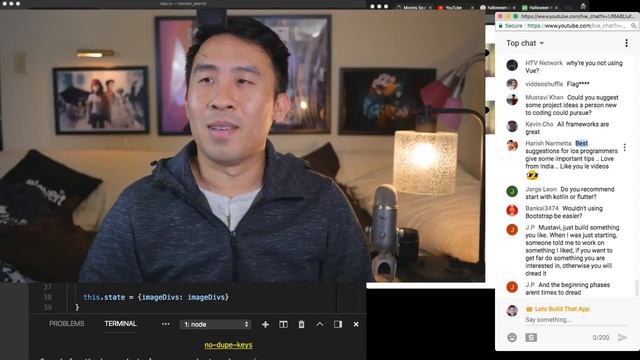Screen dimensions: 640x360
Task: Maximize the panel with the up chevron
Action: pos(320,324)
